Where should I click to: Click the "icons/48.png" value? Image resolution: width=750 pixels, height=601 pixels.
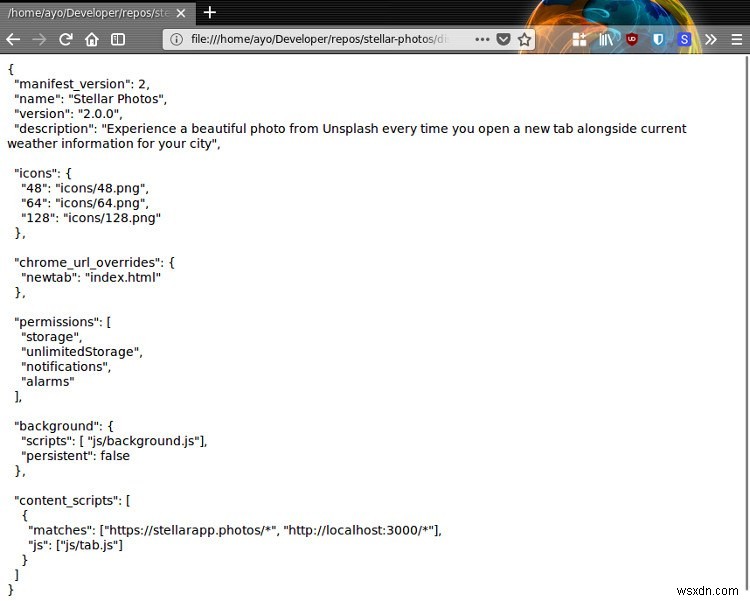[x=102, y=188]
